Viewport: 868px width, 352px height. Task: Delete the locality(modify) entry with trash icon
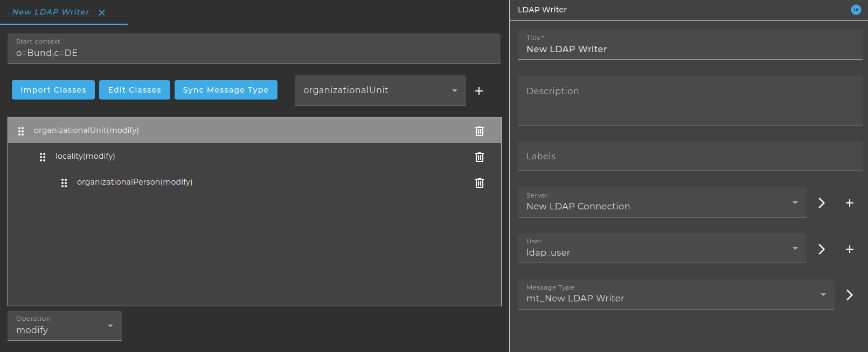point(480,157)
